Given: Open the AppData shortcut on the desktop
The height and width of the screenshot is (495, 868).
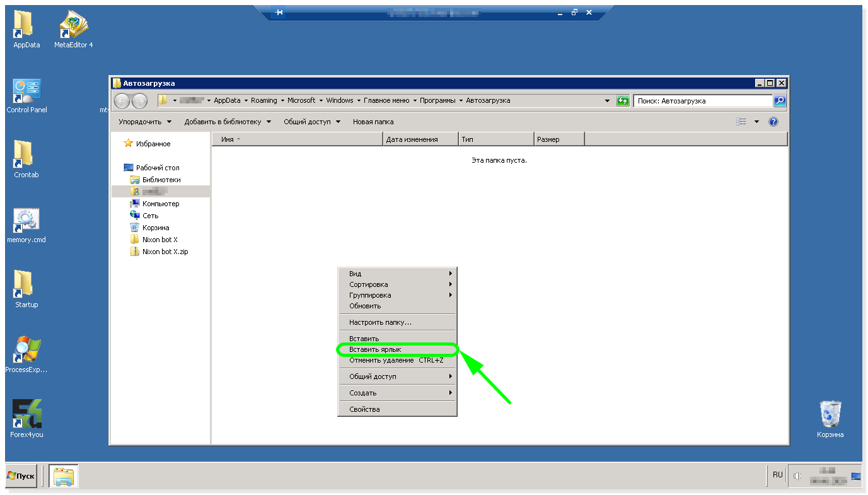Looking at the screenshot, I should click(26, 30).
